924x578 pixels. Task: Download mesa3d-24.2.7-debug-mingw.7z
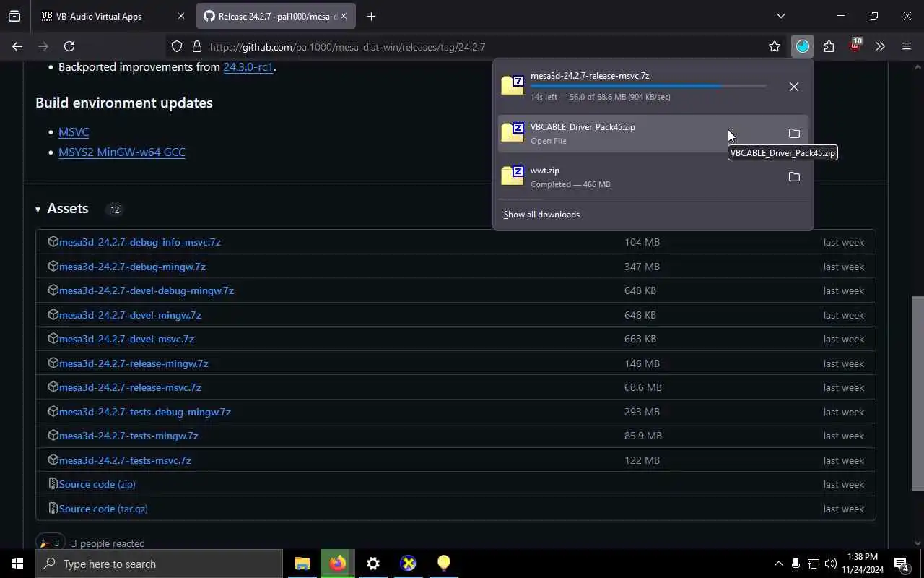pyautogui.click(x=132, y=267)
